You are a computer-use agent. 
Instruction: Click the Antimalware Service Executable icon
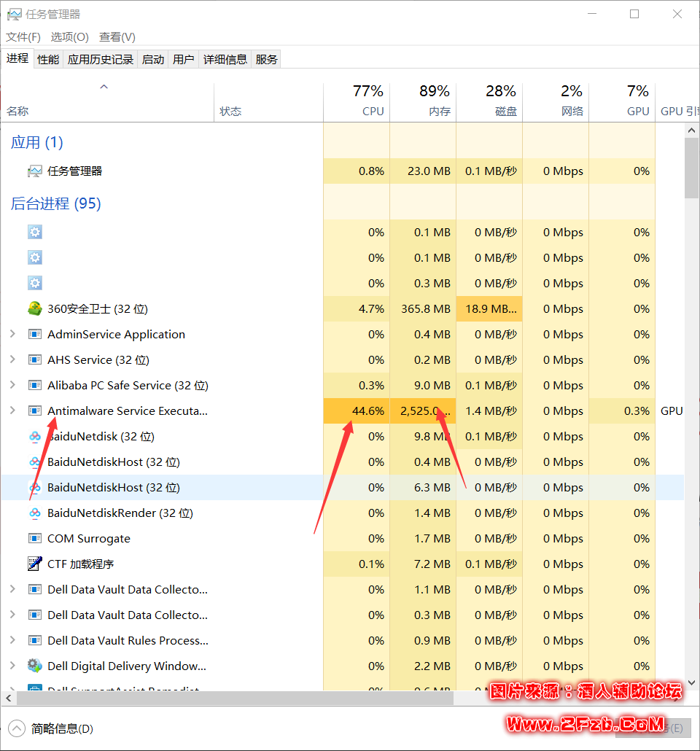coord(35,410)
